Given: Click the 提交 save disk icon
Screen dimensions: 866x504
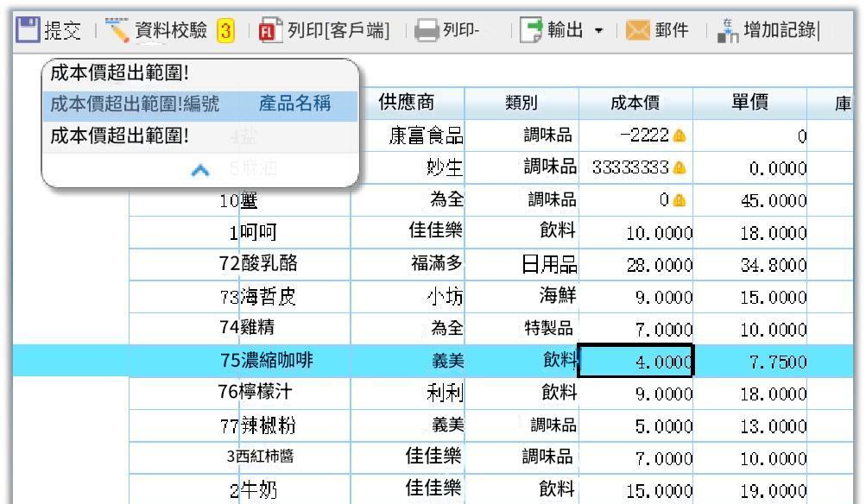Looking at the screenshot, I should pos(28,29).
